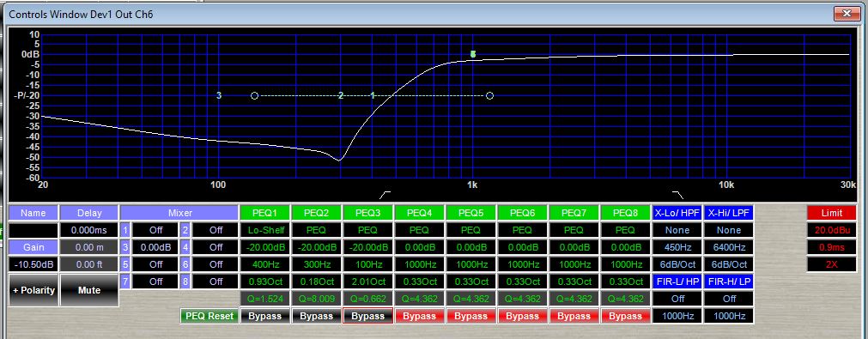Edit the 0.00 m delay distance field
The image size is (868, 339).
89,247
